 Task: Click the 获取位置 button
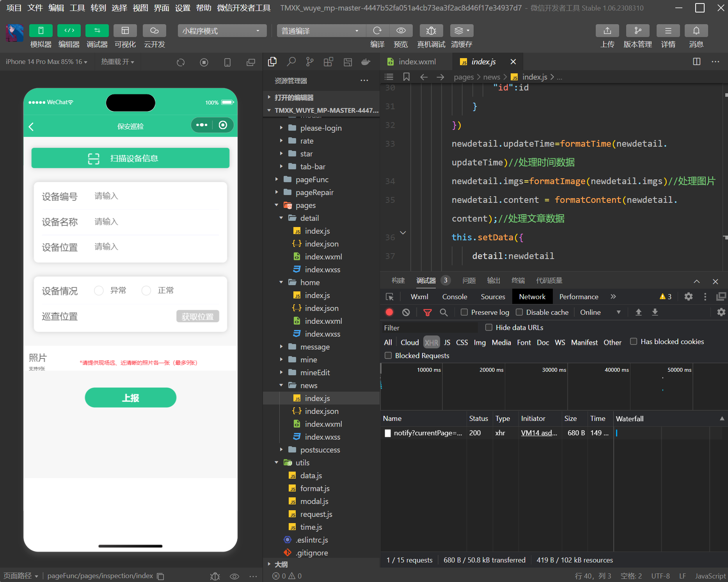tap(197, 316)
